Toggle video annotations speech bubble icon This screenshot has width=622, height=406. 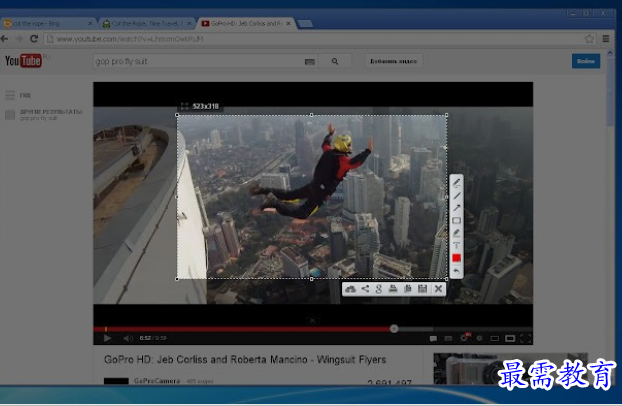coord(433,339)
